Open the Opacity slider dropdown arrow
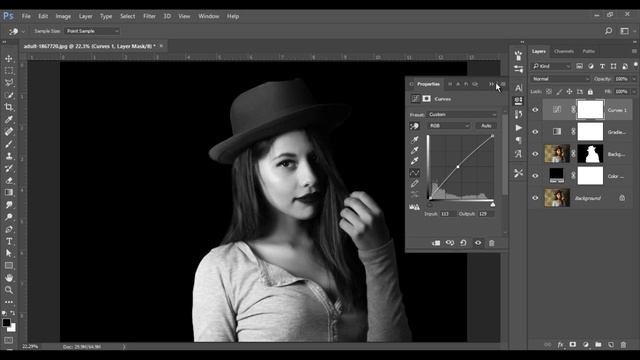This screenshot has height=360, width=640. 634,79
